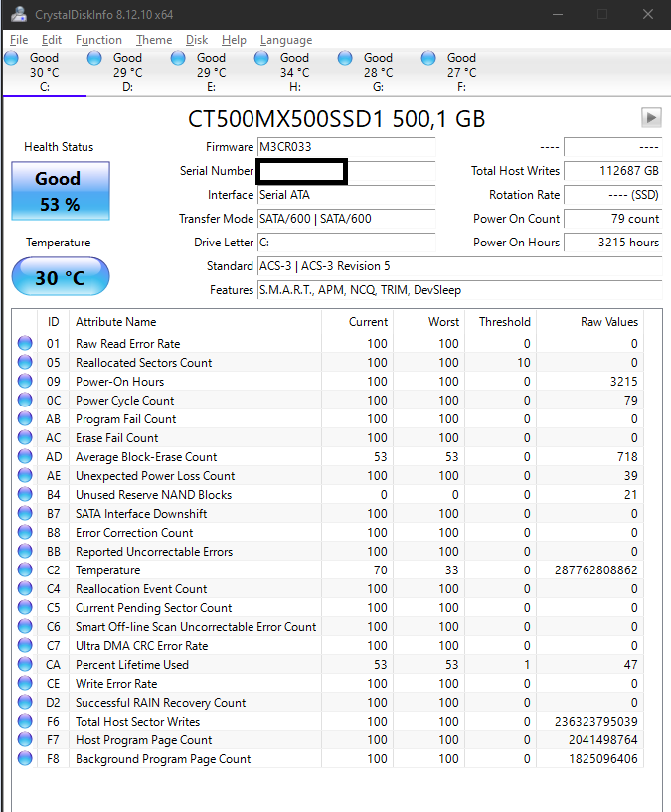Viewport: 671px width, 812px height.
Task: Click status icon for Average Block-Erase Count
Action: 25,456
